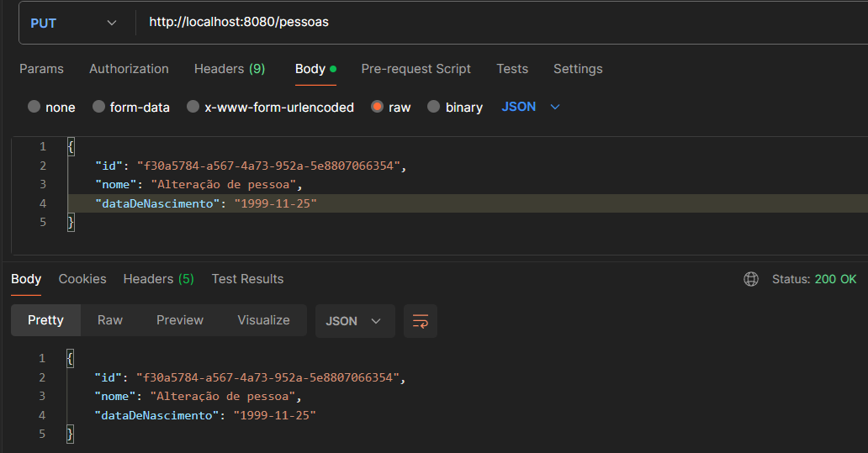868x453 pixels.
Task: Open the response JSON format dropdown
Action: click(354, 321)
